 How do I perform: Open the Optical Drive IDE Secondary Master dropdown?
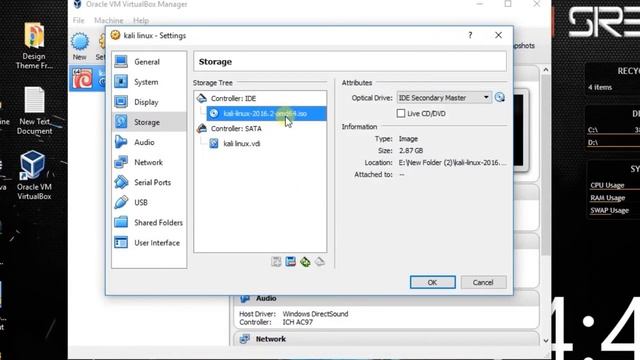point(444,98)
